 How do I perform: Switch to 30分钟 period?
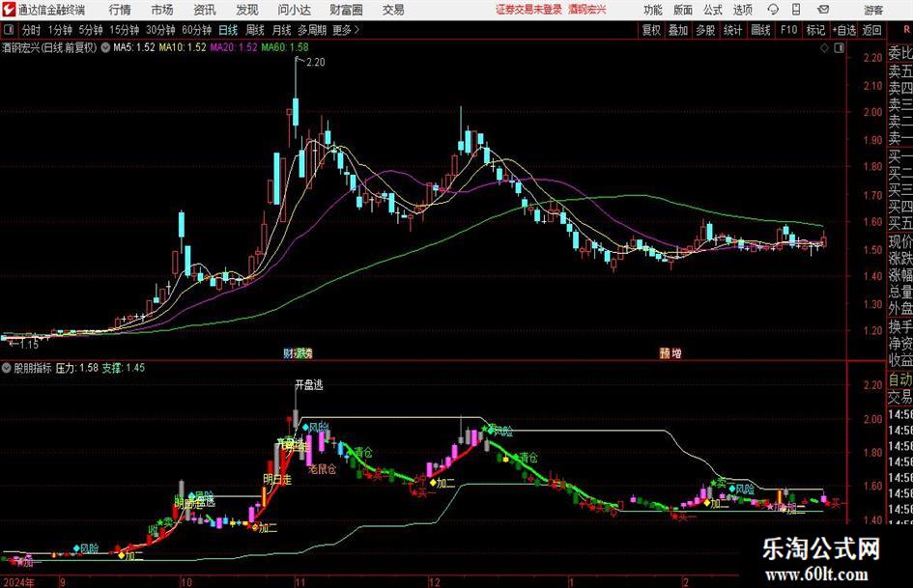click(x=160, y=30)
